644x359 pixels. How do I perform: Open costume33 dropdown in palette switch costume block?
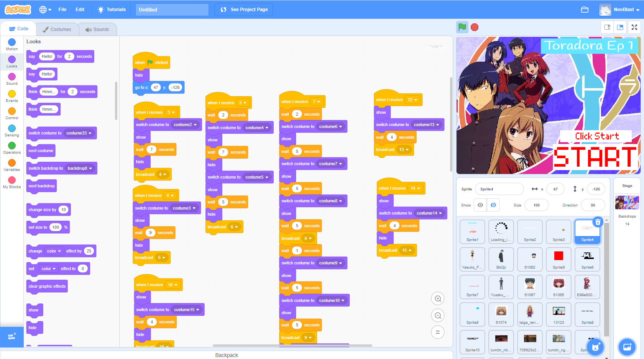[x=79, y=133]
